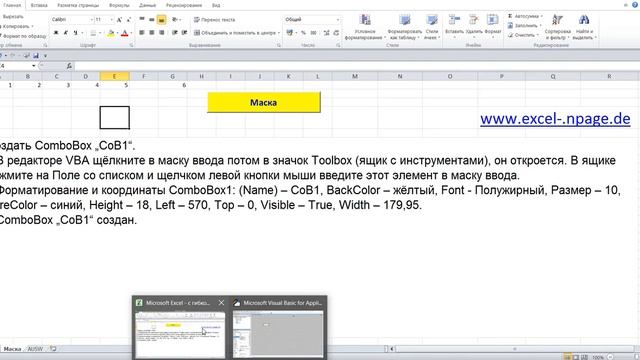Viewport: 640px width, 360px height.
Task: Click Объединить и поместить в центре
Action: [x=235, y=33]
